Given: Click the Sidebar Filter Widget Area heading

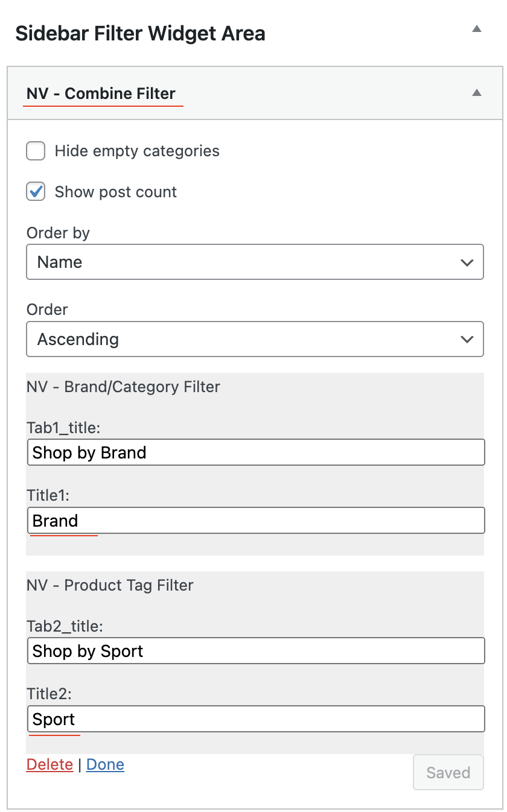Looking at the screenshot, I should pyautogui.click(x=140, y=33).
